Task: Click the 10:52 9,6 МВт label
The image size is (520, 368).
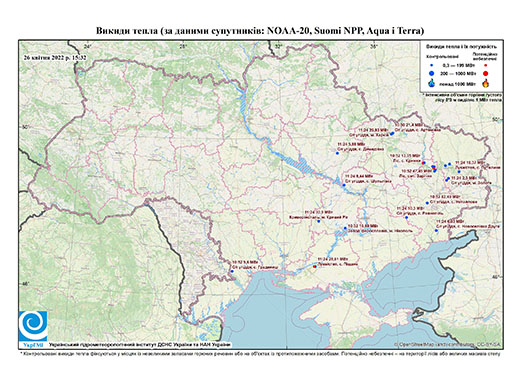Action: pos(245,262)
